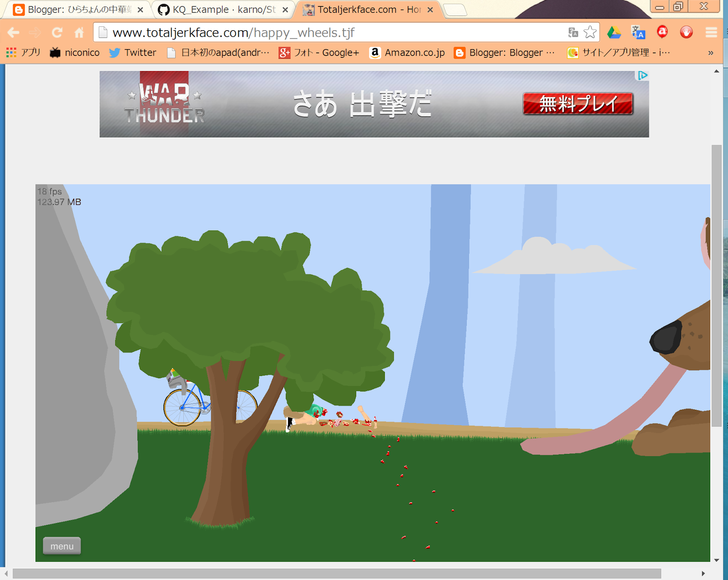Image resolution: width=728 pixels, height=580 pixels.
Task: Open a new browser tab
Action: (455, 10)
